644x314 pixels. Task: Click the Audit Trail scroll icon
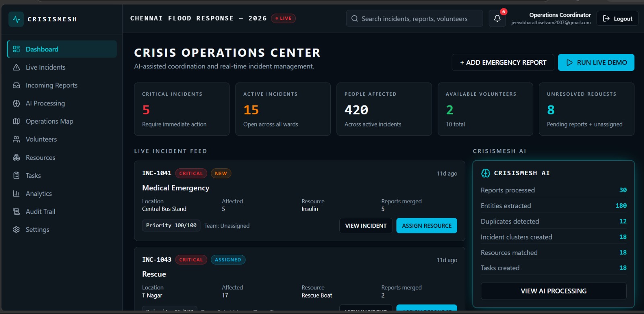click(x=17, y=211)
